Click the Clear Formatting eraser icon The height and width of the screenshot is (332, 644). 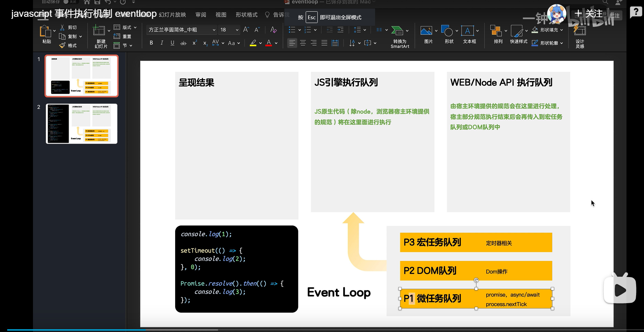click(x=273, y=30)
